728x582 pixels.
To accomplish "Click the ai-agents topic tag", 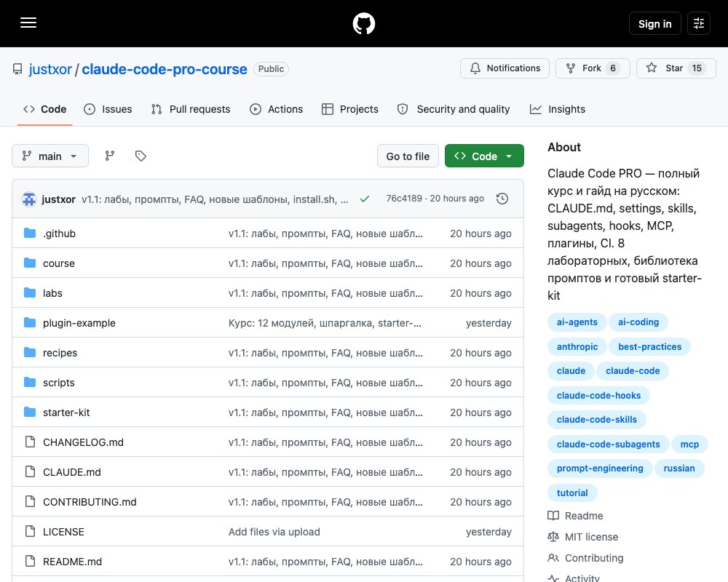I will pos(577,322).
